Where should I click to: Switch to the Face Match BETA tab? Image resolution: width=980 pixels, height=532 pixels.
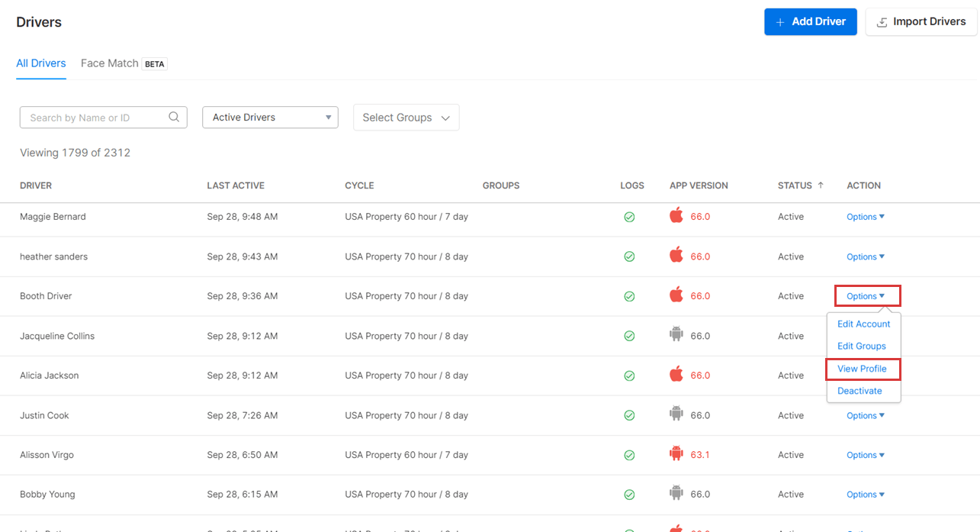(x=109, y=63)
